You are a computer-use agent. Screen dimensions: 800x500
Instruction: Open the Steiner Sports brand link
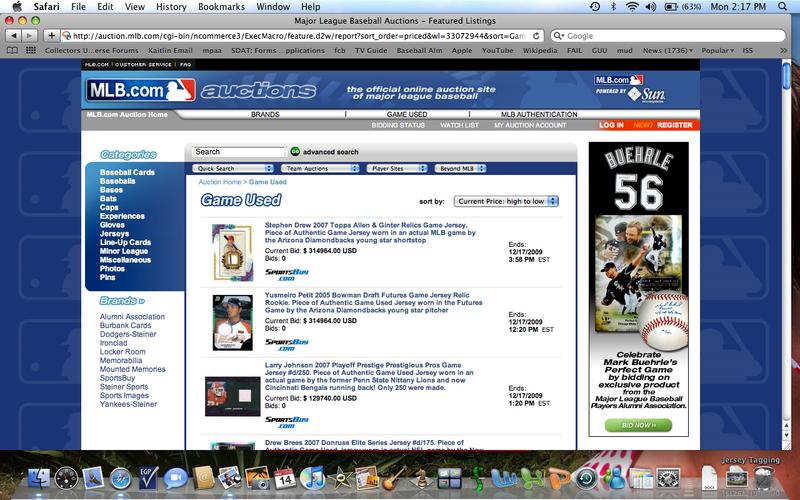(124, 387)
